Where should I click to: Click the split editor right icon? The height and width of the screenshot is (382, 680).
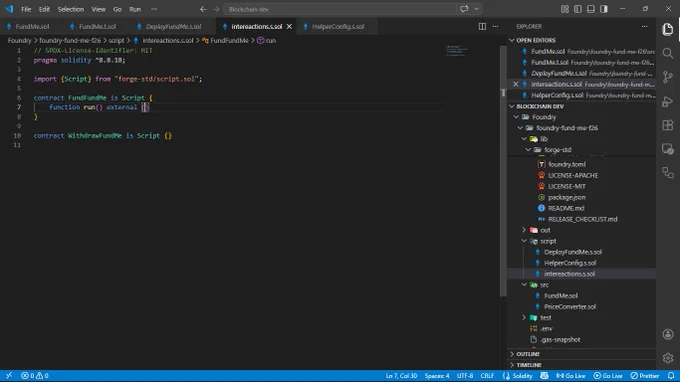click(x=482, y=26)
